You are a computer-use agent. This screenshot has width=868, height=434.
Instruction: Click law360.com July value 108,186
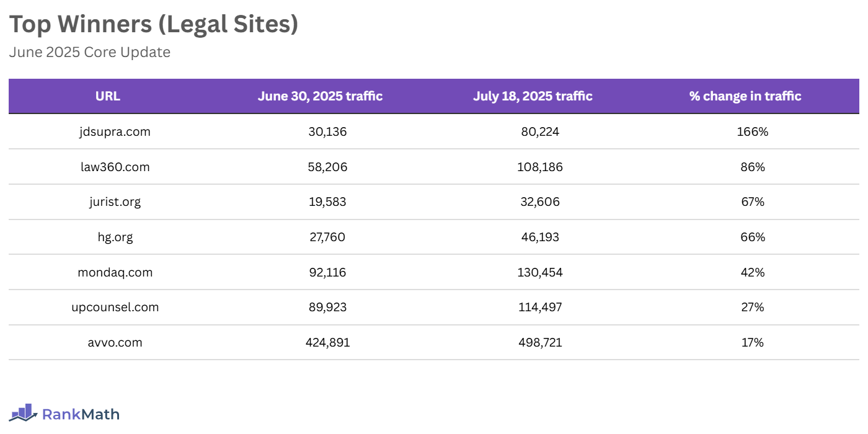coord(540,167)
